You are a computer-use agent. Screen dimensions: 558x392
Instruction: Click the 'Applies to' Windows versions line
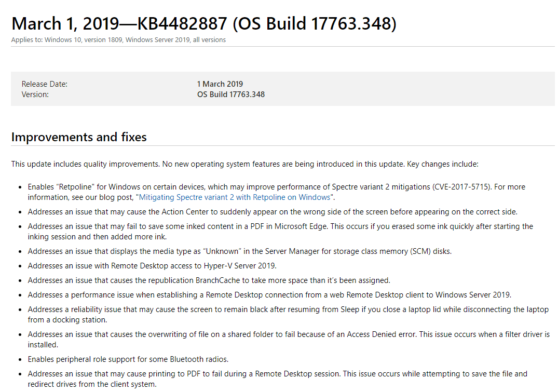tap(118, 40)
